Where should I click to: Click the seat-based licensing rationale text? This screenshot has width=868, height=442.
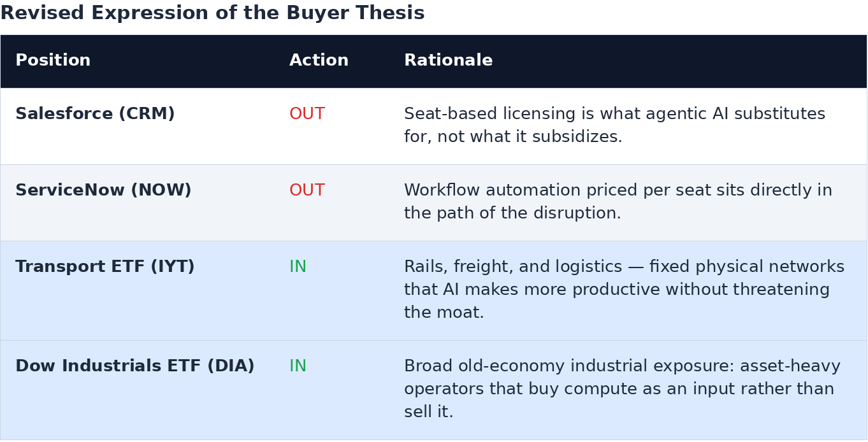coord(615,126)
